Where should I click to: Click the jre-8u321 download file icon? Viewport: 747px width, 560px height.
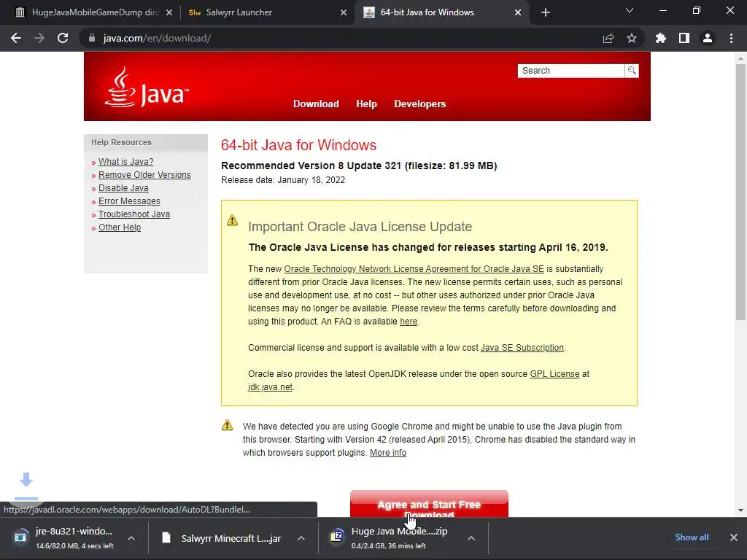[20, 537]
